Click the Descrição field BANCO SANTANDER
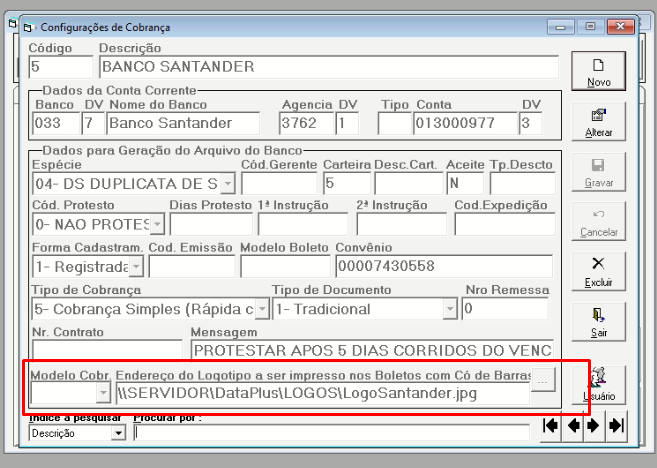657x468 pixels. (x=329, y=67)
